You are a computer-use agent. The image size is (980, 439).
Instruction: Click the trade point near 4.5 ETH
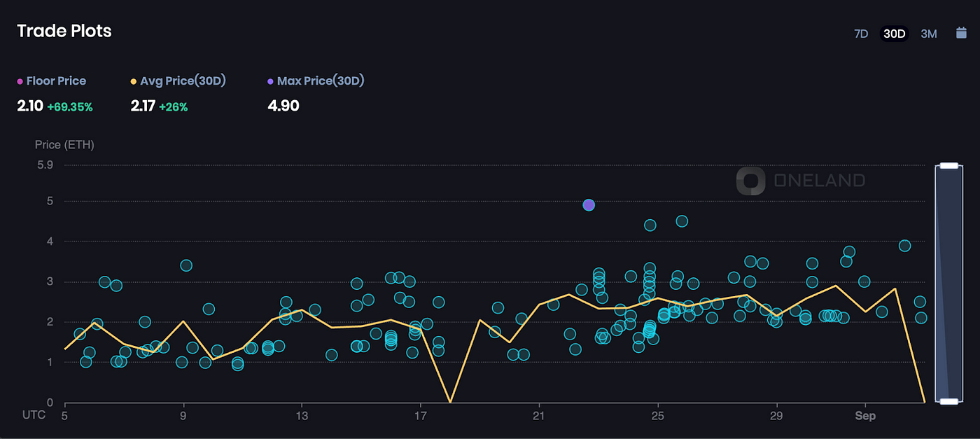(682, 221)
